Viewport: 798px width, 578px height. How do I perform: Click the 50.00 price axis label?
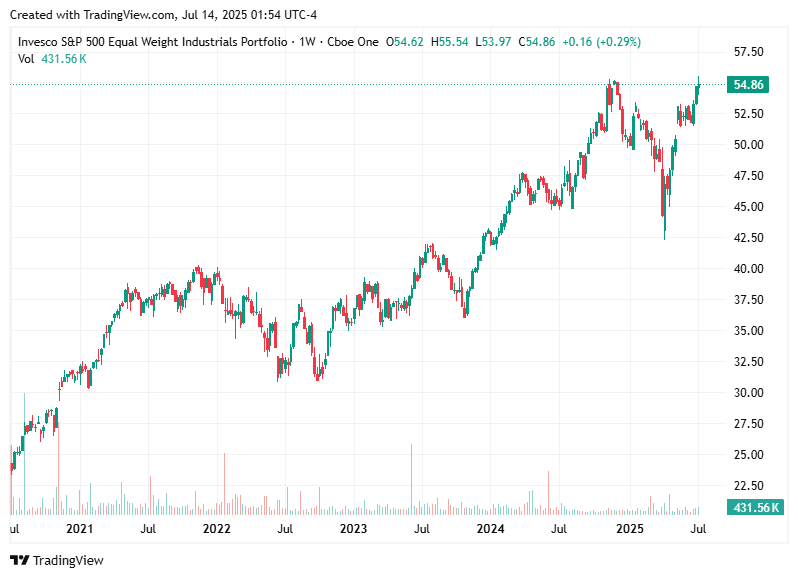[749, 145]
